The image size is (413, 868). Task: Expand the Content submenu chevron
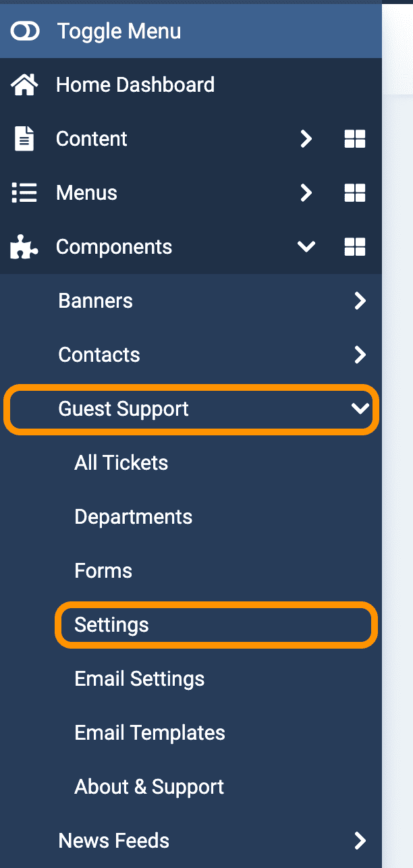306,139
